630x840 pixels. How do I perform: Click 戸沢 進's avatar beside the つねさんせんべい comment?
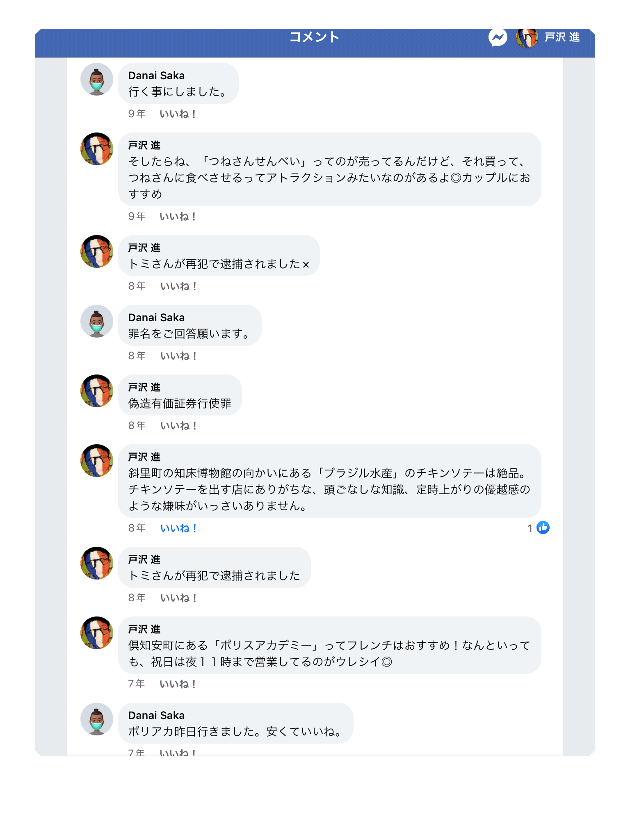click(x=97, y=149)
